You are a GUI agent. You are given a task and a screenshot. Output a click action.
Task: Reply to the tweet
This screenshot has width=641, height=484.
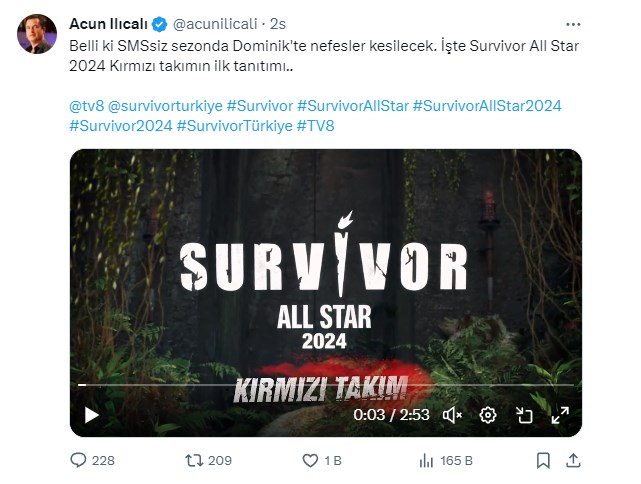[x=79, y=461]
